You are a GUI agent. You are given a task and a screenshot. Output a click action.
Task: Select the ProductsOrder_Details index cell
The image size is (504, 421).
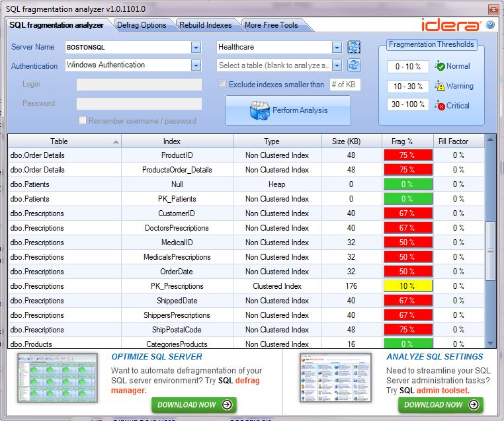[177, 170]
